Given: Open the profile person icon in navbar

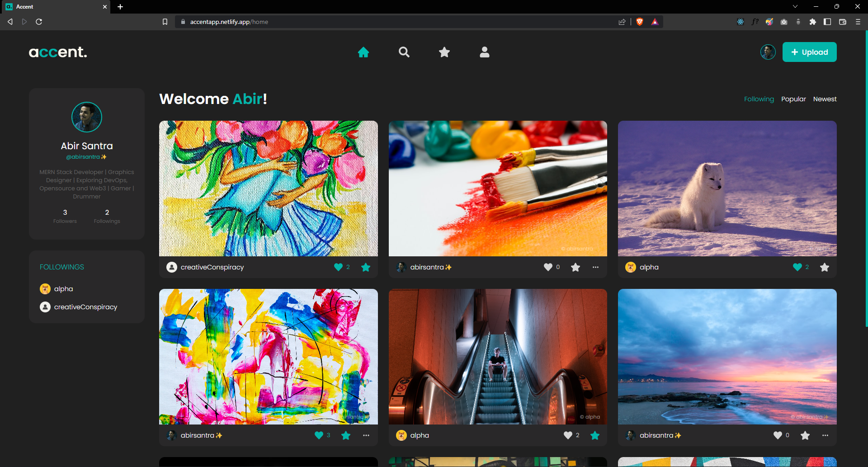Looking at the screenshot, I should [x=485, y=52].
